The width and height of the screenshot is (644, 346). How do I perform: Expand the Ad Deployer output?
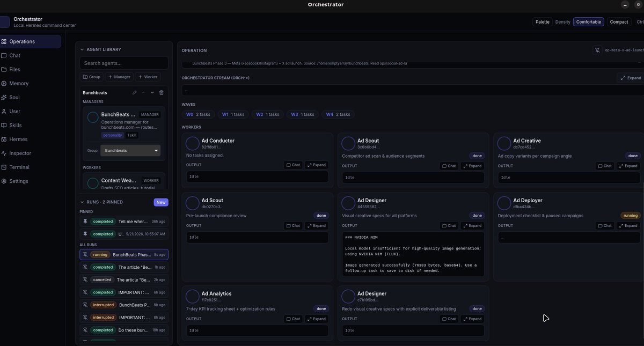(628, 225)
